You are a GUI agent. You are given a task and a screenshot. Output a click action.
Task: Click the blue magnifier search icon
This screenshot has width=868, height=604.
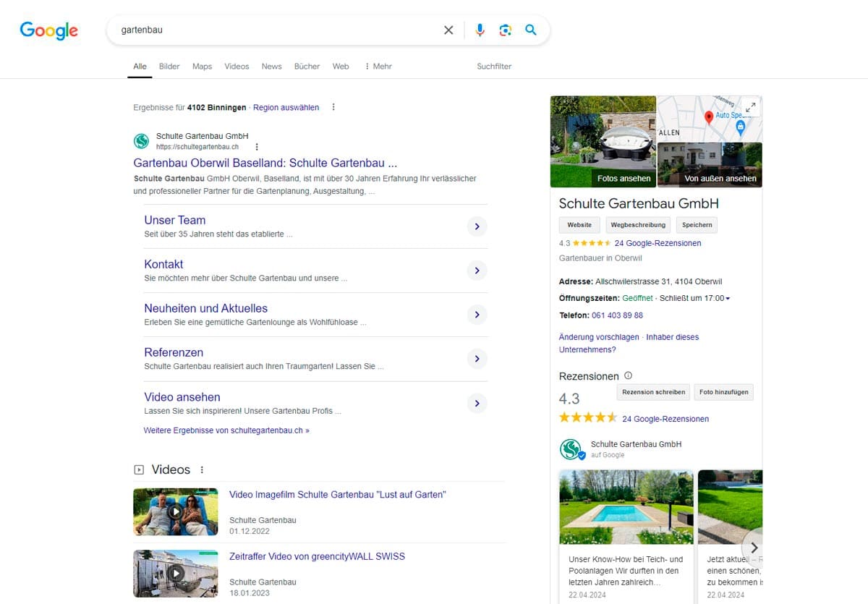(x=531, y=30)
